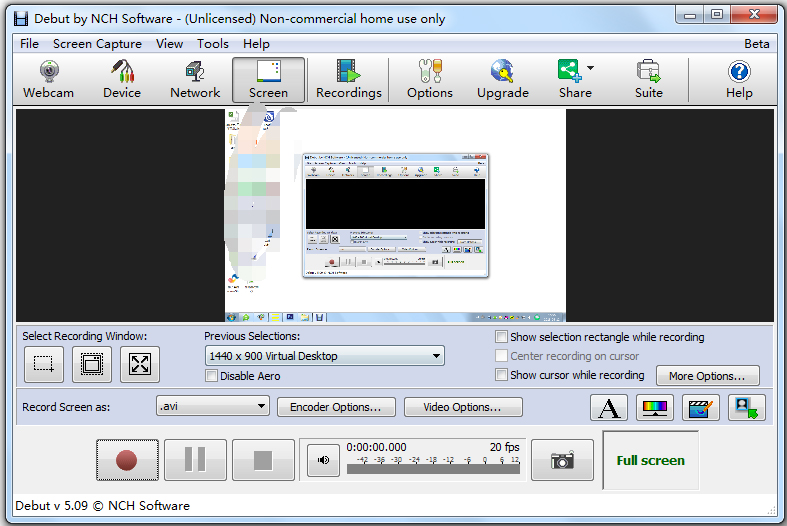Choose the full desktop recording tool

(x=140, y=364)
